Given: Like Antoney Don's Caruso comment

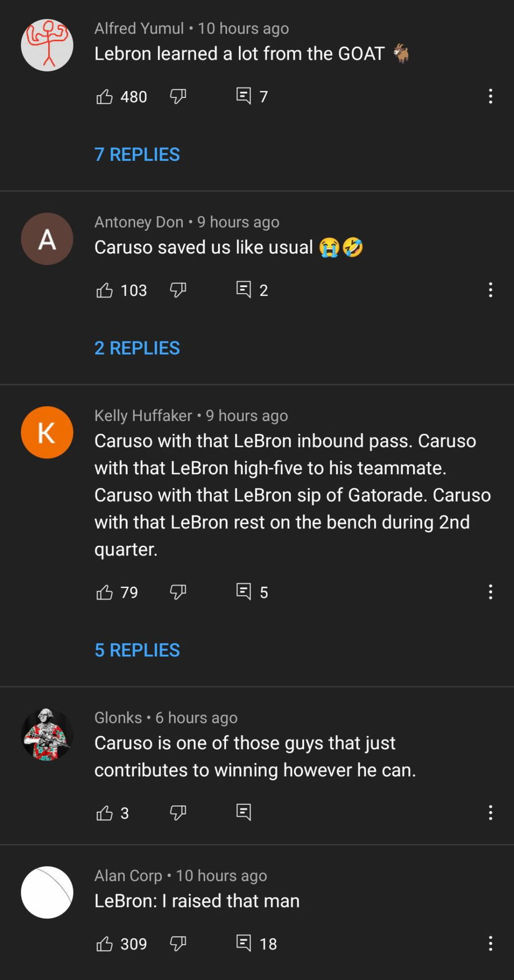Looking at the screenshot, I should (x=105, y=290).
